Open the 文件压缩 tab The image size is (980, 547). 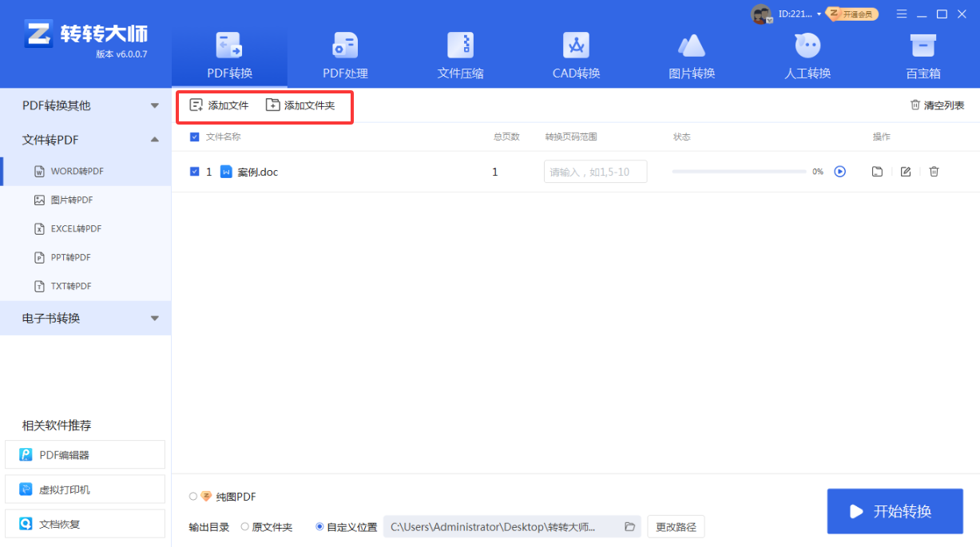click(x=461, y=56)
